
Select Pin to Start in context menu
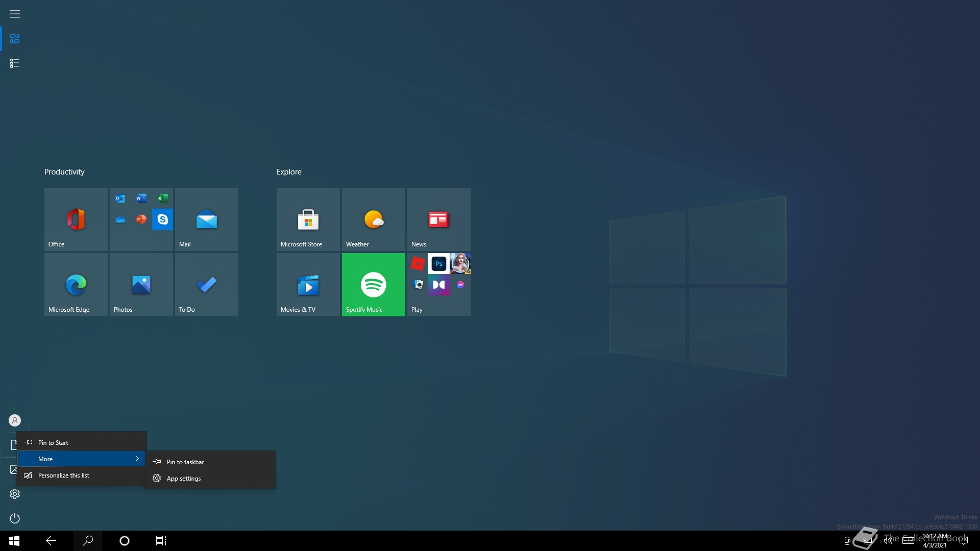pyautogui.click(x=82, y=442)
